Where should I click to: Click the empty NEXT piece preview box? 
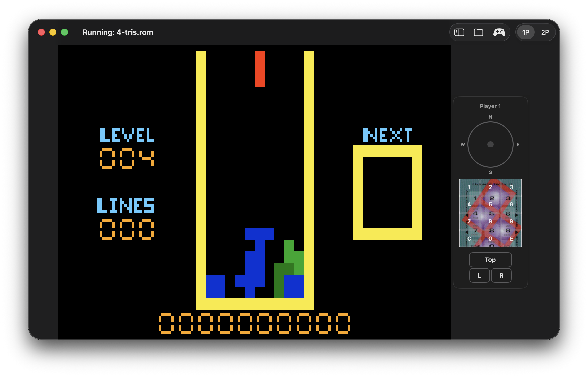tap(387, 193)
